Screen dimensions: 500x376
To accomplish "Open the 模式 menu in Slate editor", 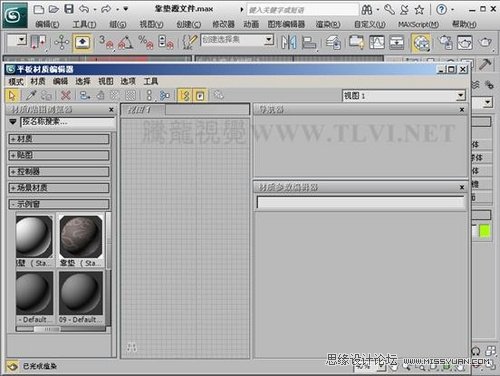I will pos(16,81).
